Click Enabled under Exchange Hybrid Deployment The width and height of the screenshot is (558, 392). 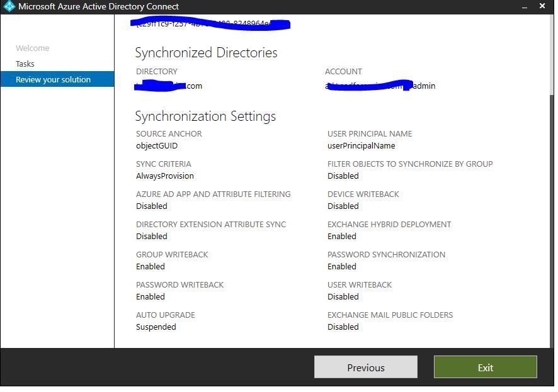[x=341, y=237]
